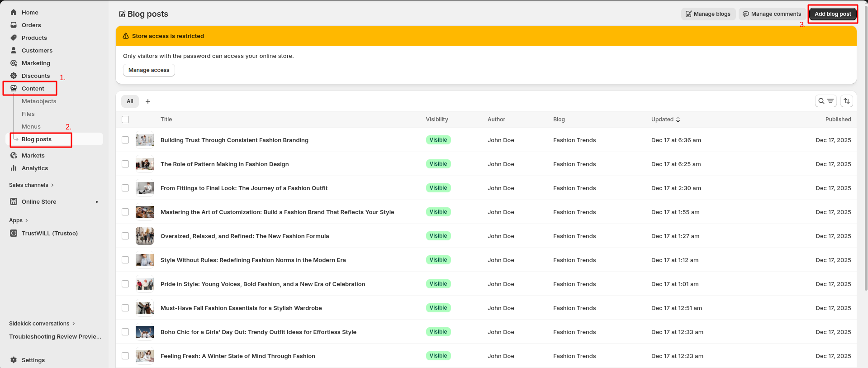The width and height of the screenshot is (868, 368).
Task: Click the Oversized, Relaxed post thumbnail
Action: click(145, 236)
